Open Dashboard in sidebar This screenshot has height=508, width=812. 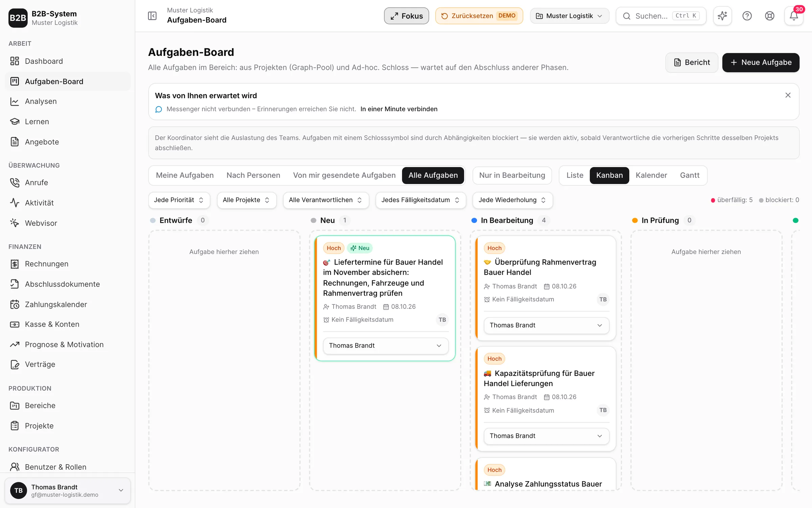(68, 61)
